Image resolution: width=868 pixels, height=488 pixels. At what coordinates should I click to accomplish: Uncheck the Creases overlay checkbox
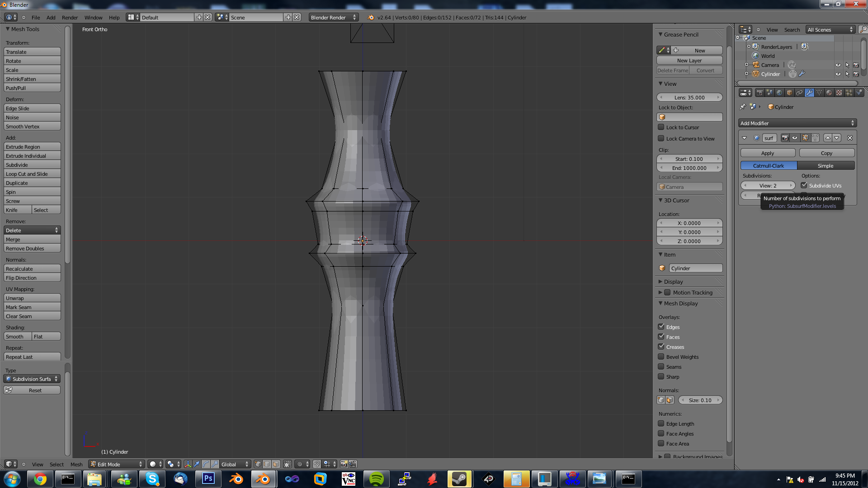click(661, 347)
